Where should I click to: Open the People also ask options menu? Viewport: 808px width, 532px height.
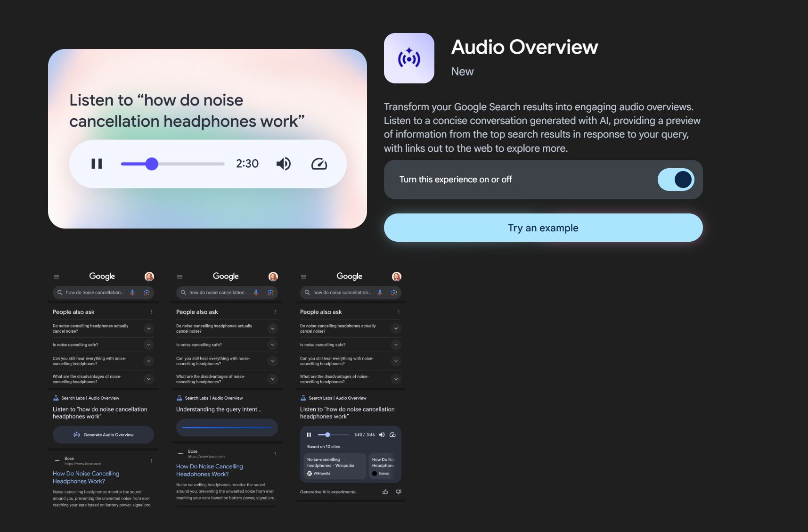(x=151, y=311)
